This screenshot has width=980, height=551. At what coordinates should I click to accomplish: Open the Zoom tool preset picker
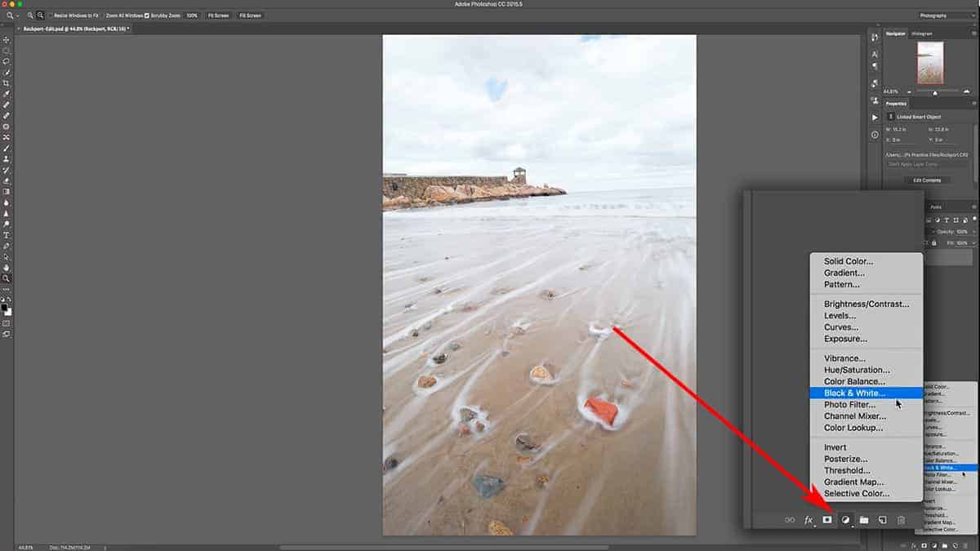[15, 16]
